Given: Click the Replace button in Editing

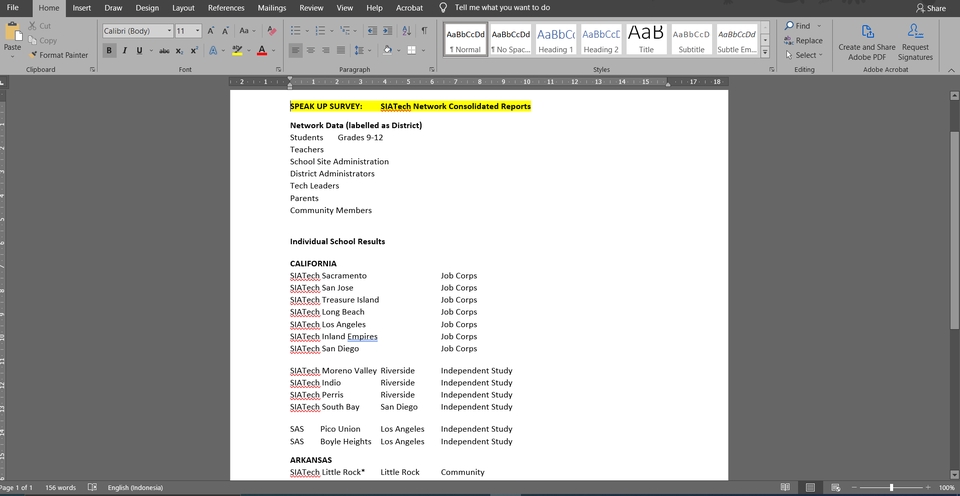Looking at the screenshot, I should click(x=803, y=40).
